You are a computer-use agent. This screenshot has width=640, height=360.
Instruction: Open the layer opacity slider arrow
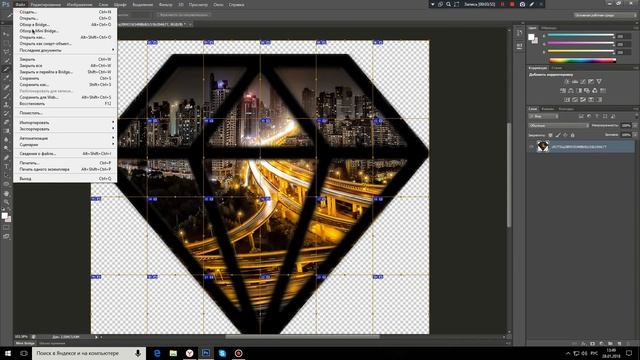point(635,126)
